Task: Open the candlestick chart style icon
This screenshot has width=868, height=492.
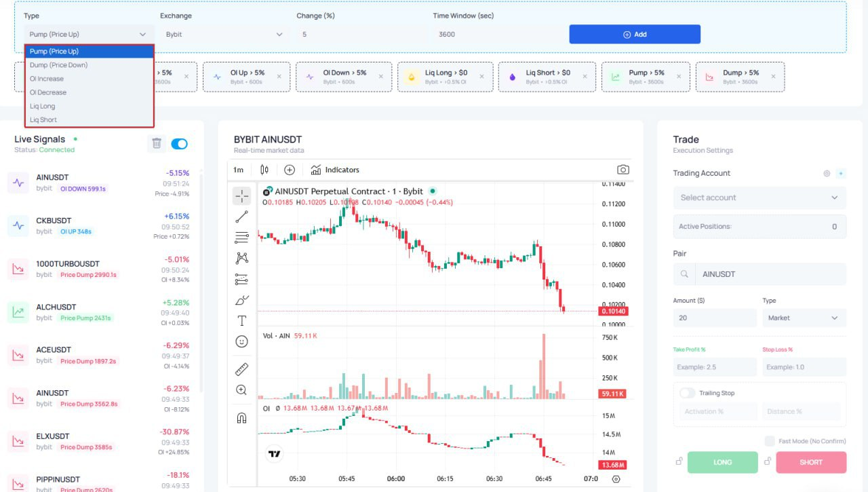Action: coord(264,170)
